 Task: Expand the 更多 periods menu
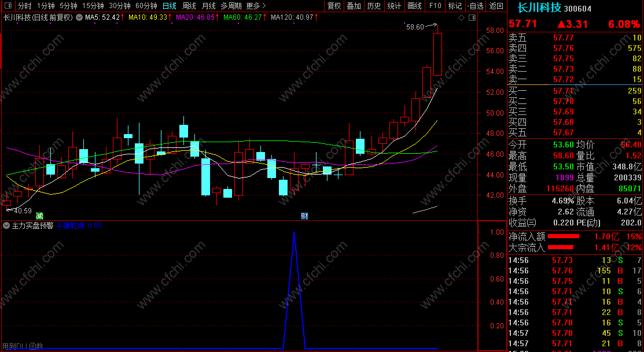click(x=256, y=6)
